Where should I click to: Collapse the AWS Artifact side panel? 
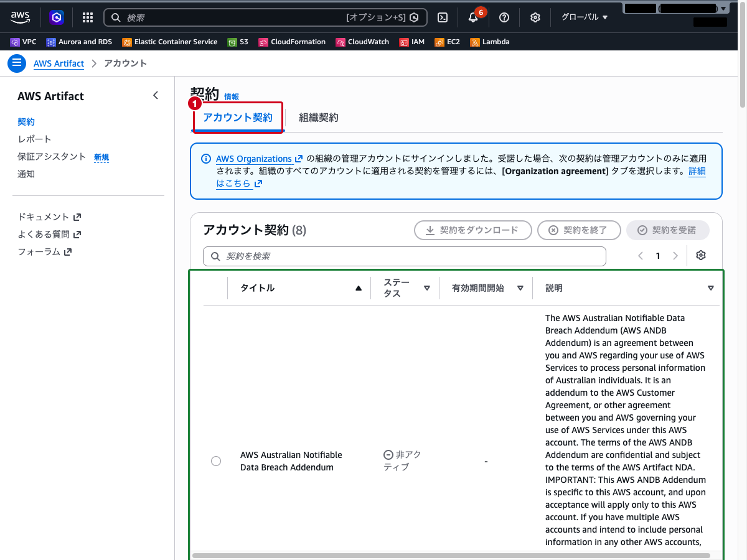[156, 95]
